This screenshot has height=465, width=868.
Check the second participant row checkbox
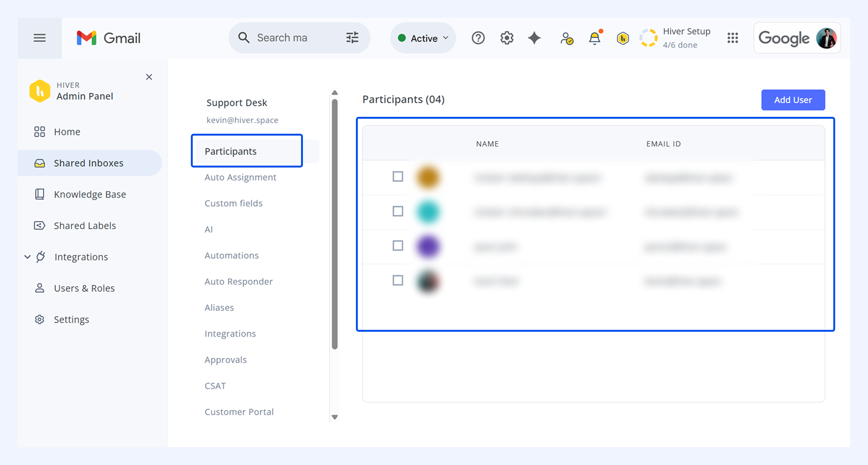click(398, 211)
